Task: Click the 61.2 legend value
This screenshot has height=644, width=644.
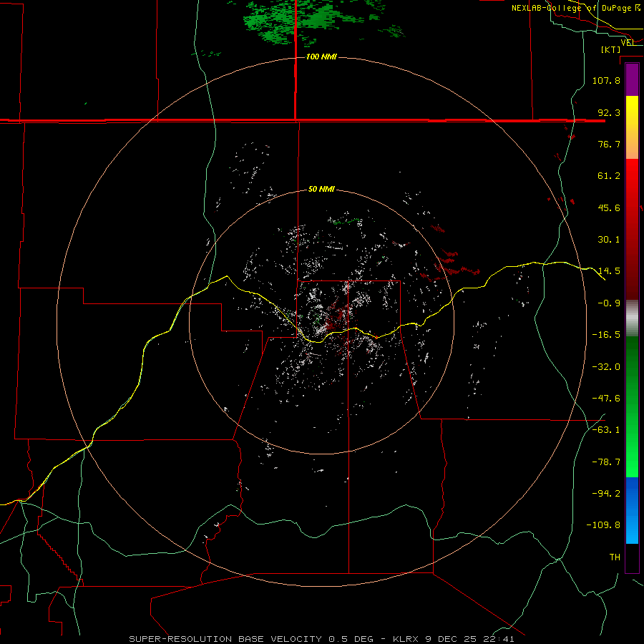Action: (609, 176)
